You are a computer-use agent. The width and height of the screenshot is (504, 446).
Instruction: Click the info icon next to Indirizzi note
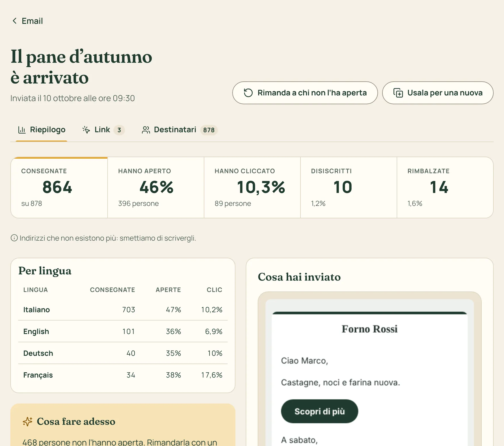click(14, 238)
